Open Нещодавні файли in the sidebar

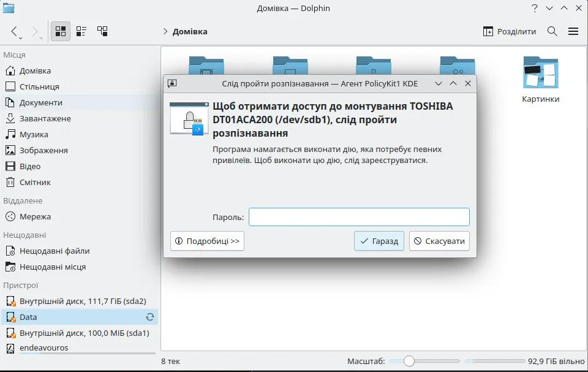(80, 251)
